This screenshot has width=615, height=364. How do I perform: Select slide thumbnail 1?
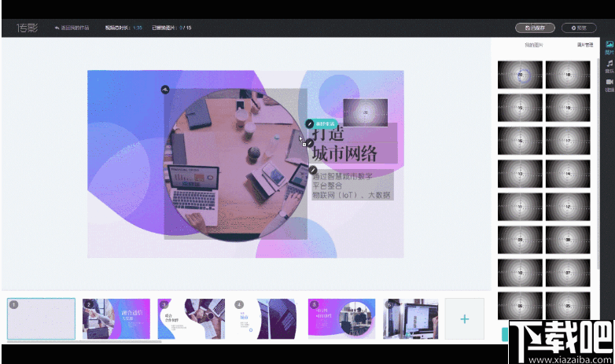41,319
